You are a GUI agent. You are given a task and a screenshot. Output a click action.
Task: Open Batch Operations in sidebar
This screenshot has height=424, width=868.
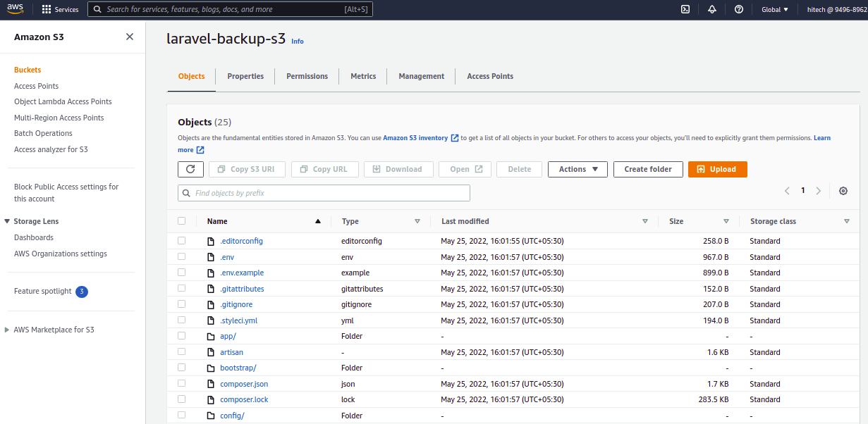coord(43,133)
